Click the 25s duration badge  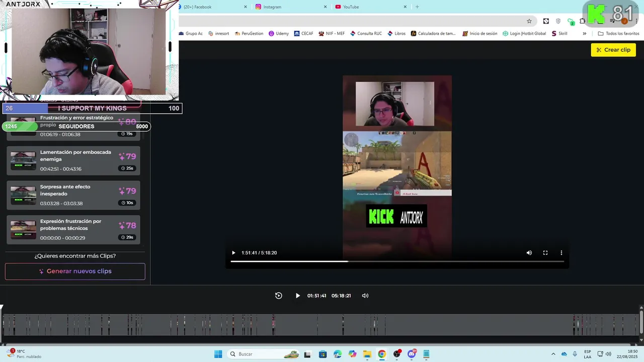click(127, 168)
